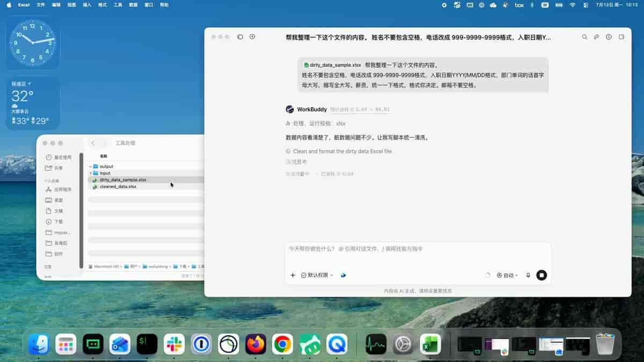Viewport: 644px width, 362px height.
Task: Click the share arrow icon in WorkBuddy
Action: (597, 37)
